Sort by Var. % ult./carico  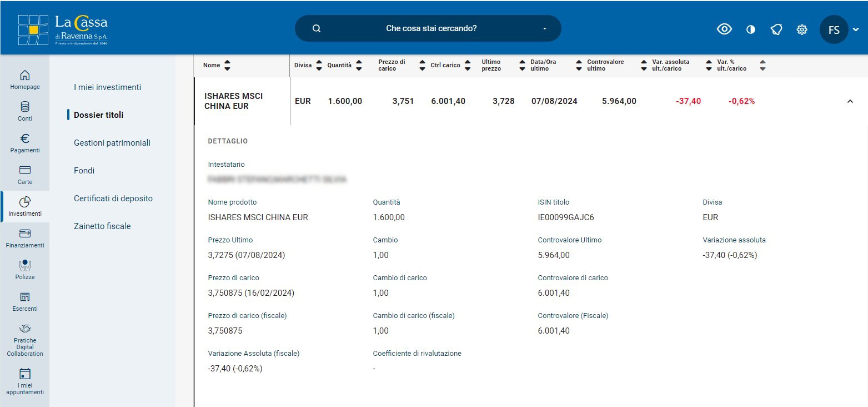(762, 66)
